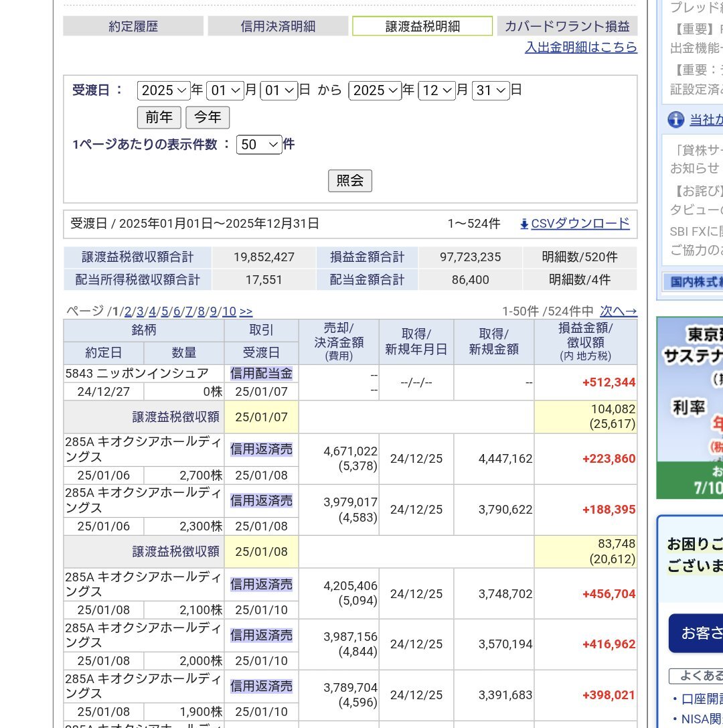
Task: Click the acquisition amount 3,570,194
Action: tap(505, 644)
